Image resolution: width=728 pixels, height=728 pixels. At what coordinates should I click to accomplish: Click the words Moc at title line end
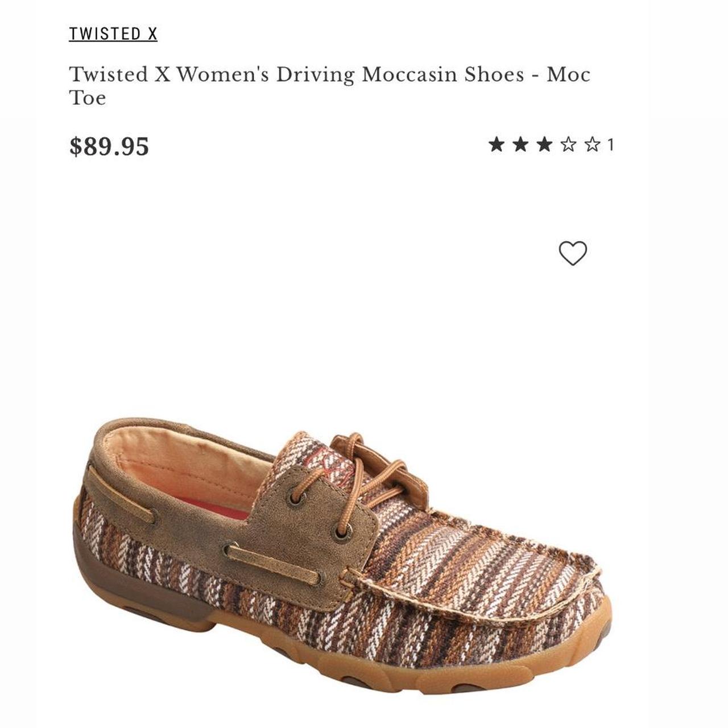tap(569, 75)
